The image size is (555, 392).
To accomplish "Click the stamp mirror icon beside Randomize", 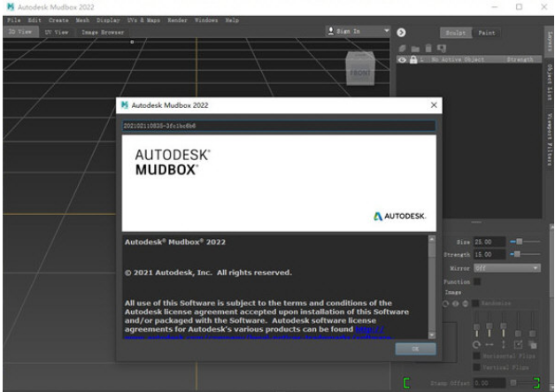I will (456, 304).
